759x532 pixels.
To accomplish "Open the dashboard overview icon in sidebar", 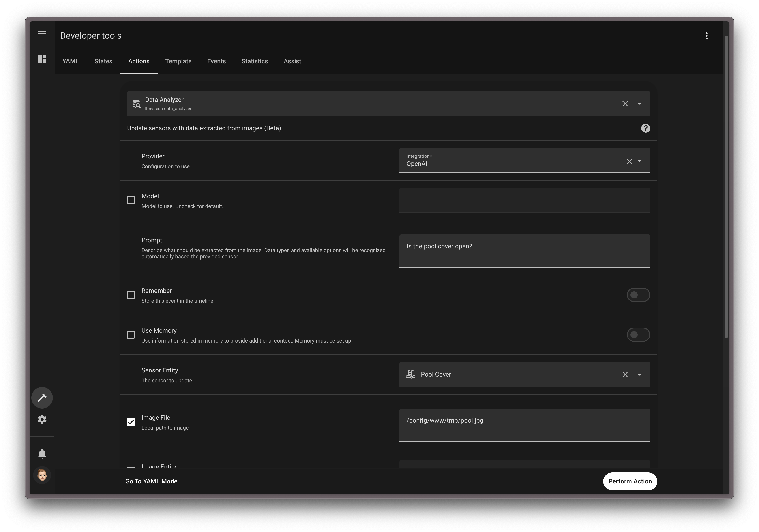I will tap(42, 59).
